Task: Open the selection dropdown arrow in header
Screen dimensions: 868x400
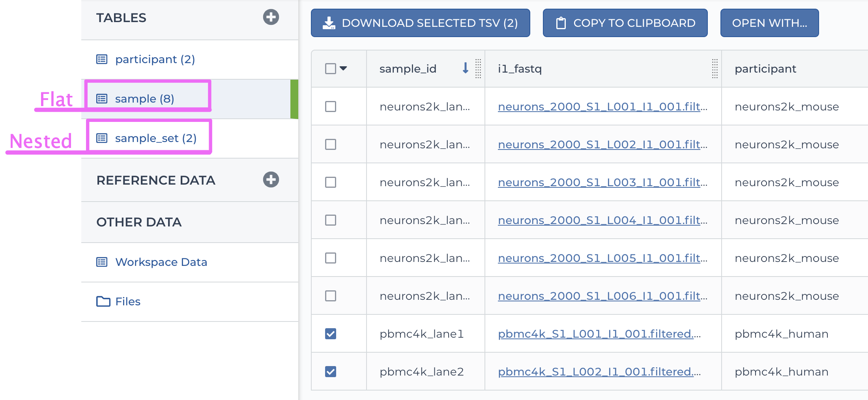Action: (x=343, y=68)
